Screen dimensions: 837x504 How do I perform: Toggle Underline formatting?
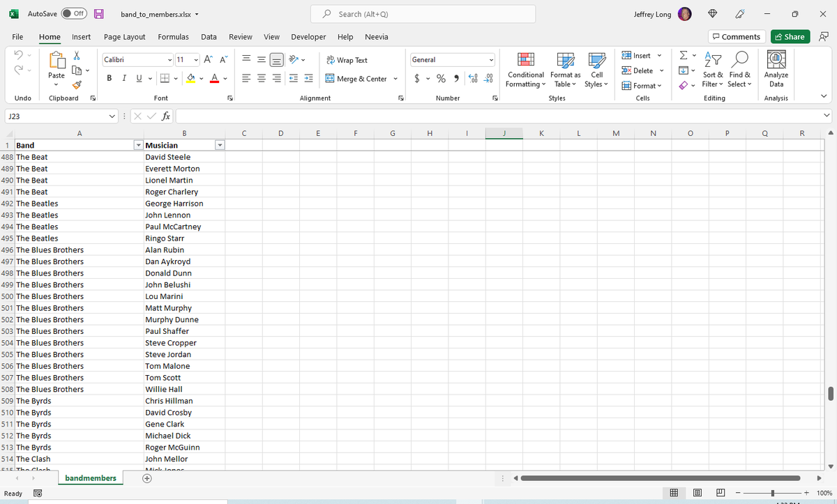point(137,78)
